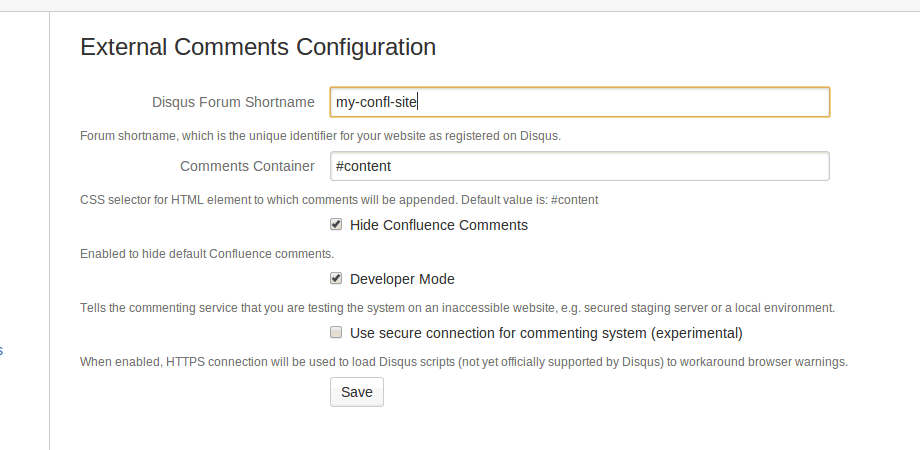Click the 'Comments Container' field label
The height and width of the screenshot is (450, 920).
(x=247, y=166)
